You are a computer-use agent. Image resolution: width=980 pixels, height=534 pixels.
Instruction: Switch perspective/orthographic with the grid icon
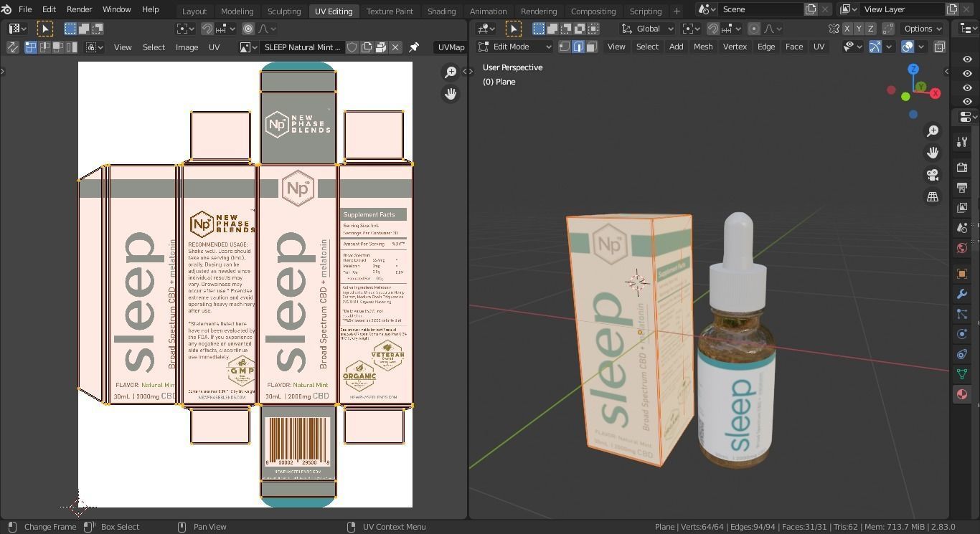[933, 196]
